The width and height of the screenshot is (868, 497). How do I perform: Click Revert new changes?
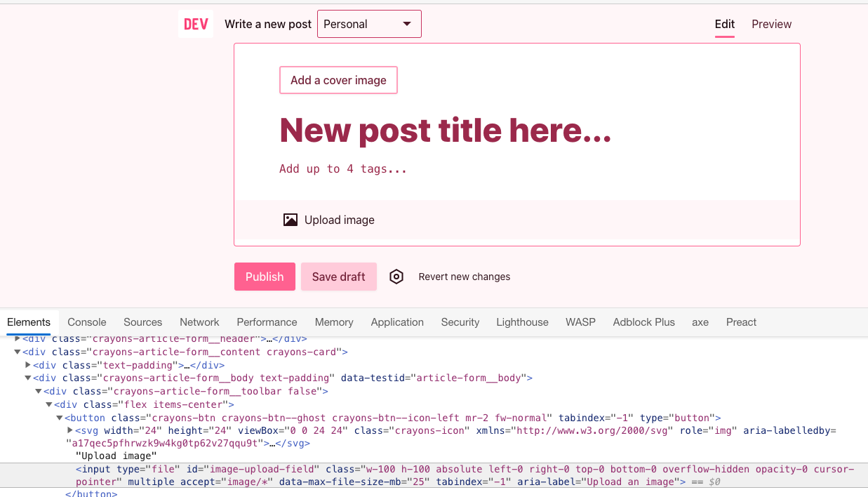pyautogui.click(x=465, y=277)
